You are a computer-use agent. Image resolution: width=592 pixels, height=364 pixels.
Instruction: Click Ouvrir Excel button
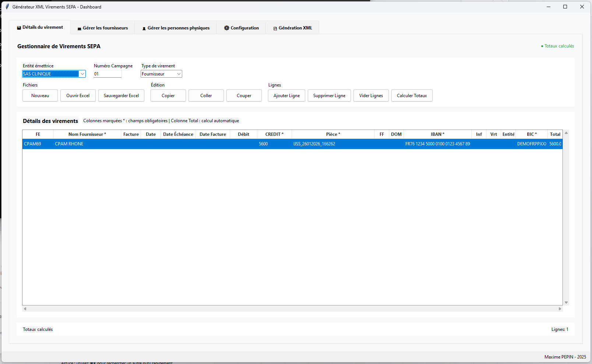(x=78, y=96)
